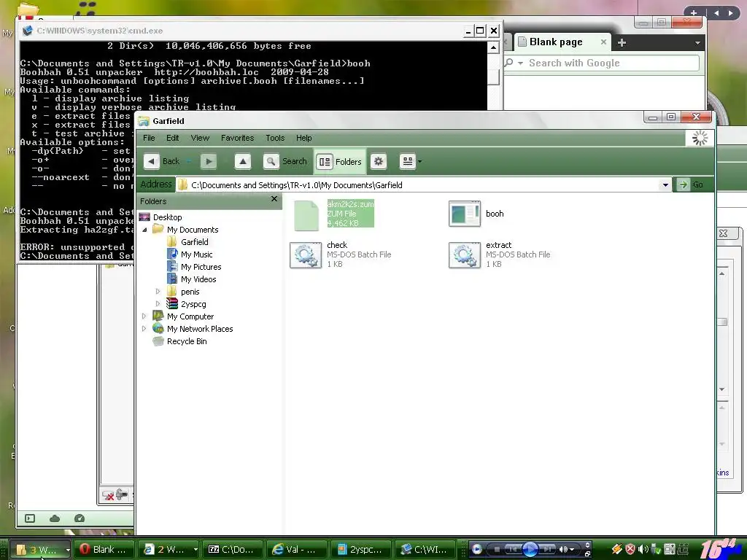The width and height of the screenshot is (747, 560).
Task: Open the Search pane in Explorer
Action: 285,161
